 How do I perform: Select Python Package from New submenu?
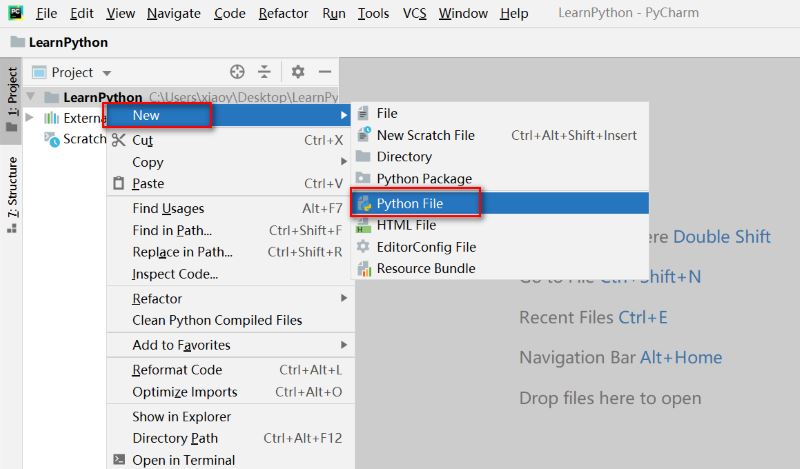point(424,179)
